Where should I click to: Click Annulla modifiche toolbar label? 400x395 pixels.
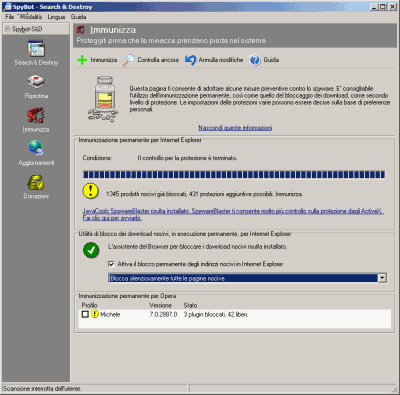pos(221,60)
